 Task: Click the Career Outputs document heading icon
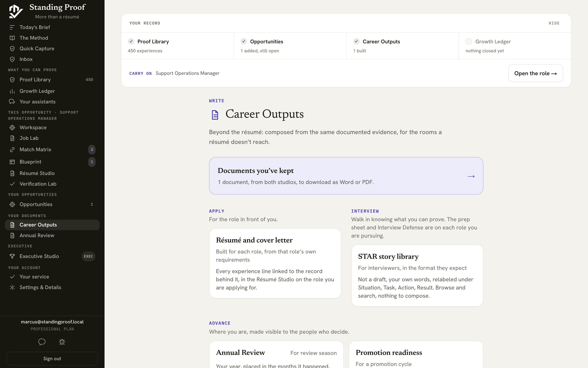tap(215, 115)
